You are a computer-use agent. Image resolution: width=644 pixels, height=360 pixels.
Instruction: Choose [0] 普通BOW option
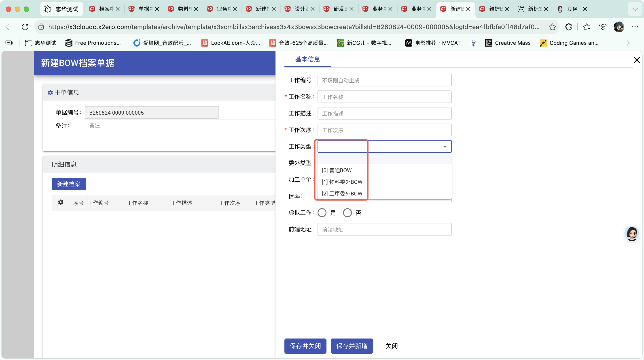tap(384, 170)
